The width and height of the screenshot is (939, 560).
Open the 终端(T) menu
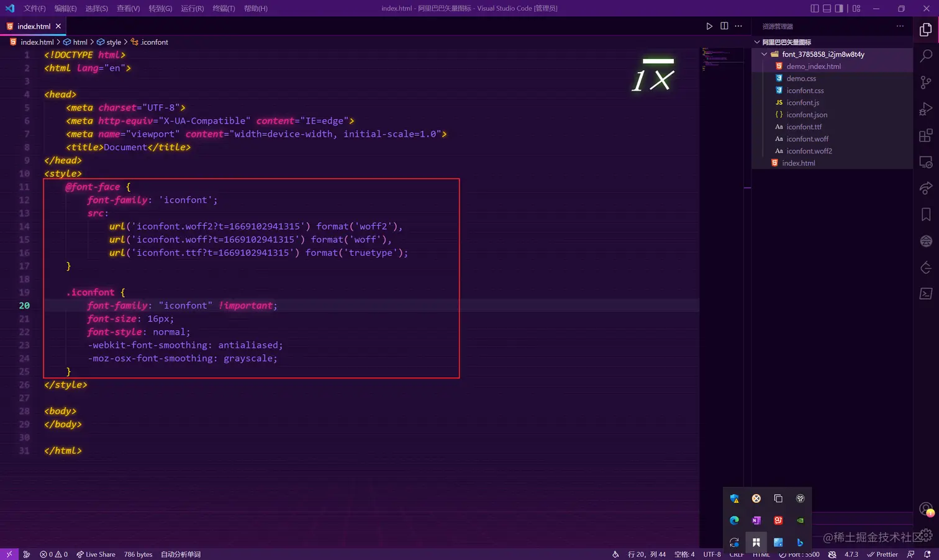pos(224,8)
